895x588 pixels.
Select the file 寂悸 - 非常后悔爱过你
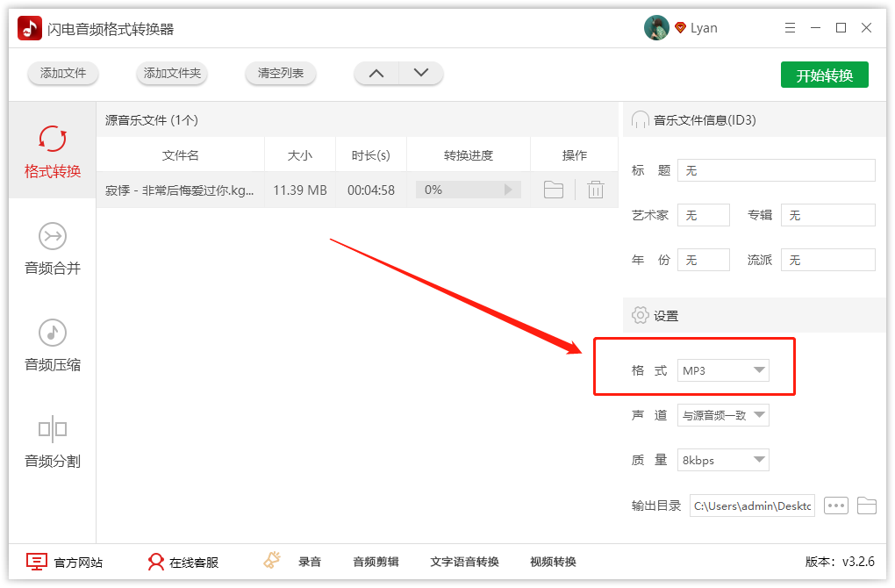pos(179,190)
